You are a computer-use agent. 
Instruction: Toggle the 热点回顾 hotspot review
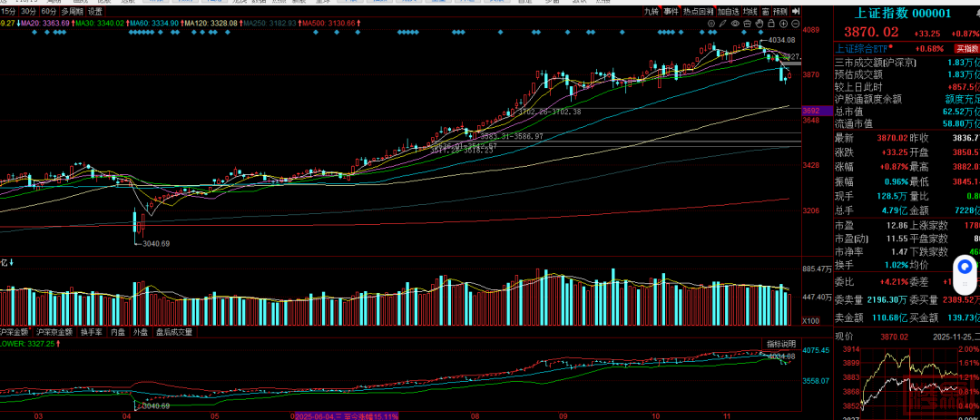[x=698, y=11]
